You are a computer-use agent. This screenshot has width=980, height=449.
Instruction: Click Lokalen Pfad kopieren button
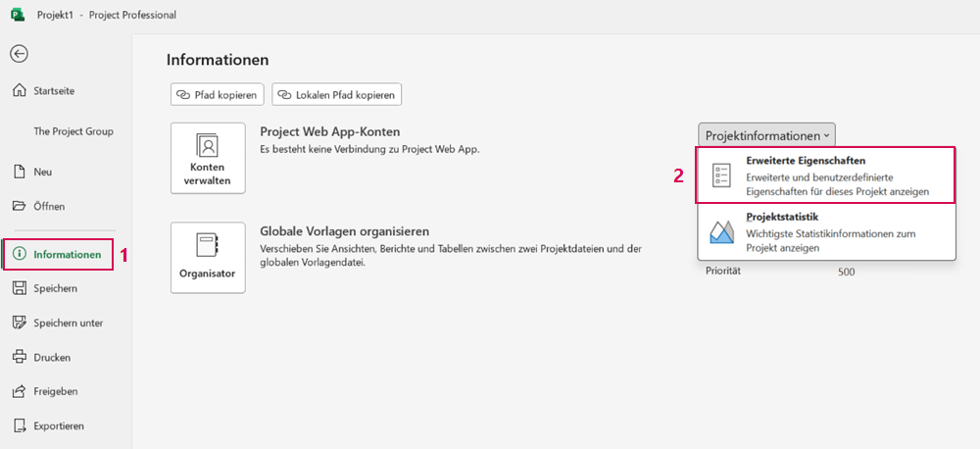(x=336, y=95)
